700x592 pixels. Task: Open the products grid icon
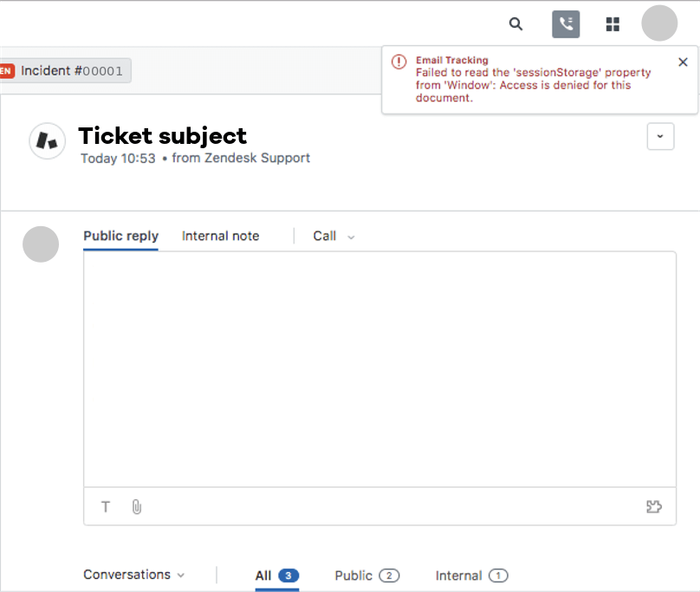point(612,24)
